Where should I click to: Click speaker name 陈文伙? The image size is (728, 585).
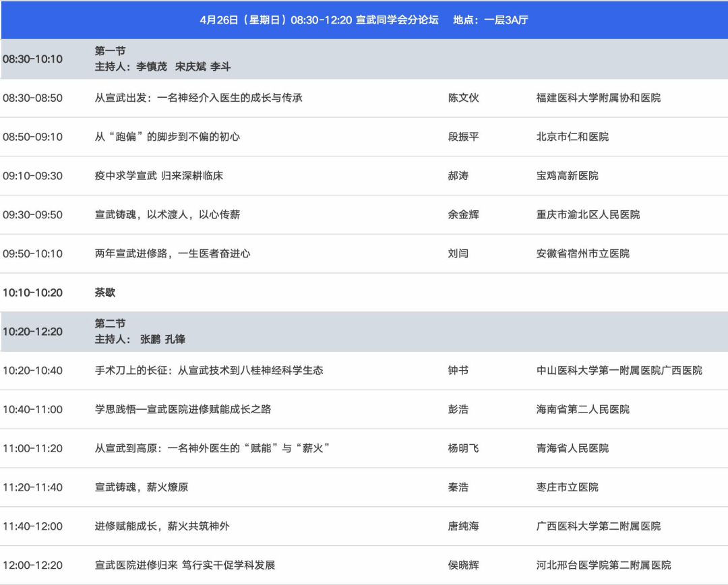pos(463,98)
